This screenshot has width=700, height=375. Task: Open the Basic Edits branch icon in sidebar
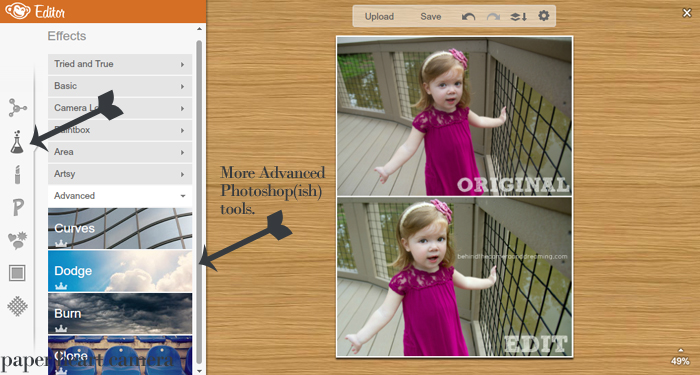[17, 108]
